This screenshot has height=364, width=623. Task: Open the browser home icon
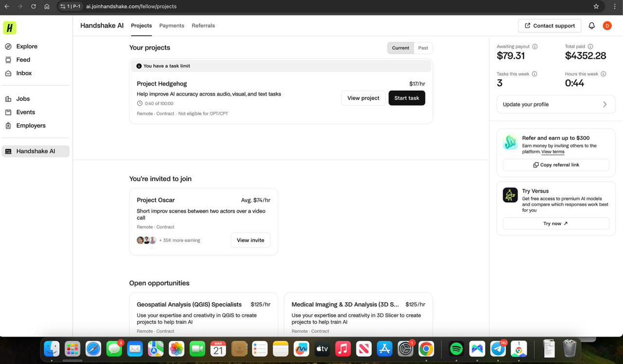[47, 6]
